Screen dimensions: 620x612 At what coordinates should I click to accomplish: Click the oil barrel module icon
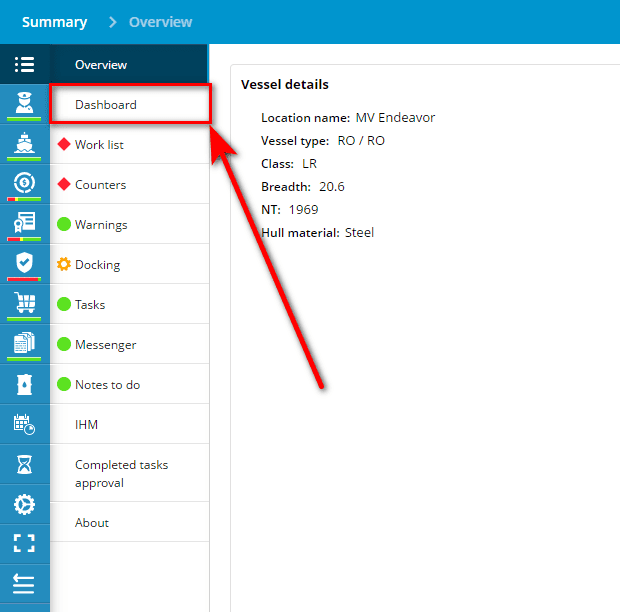pos(24,384)
